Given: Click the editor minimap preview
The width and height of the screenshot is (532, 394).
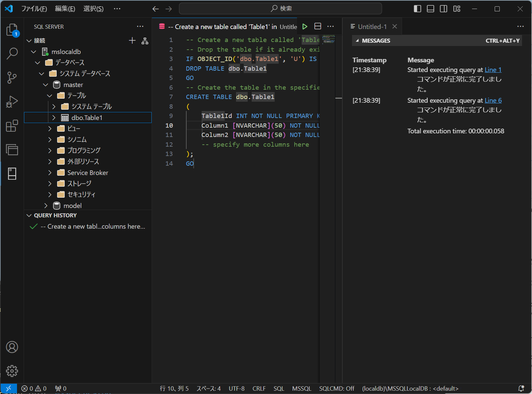Looking at the screenshot, I should tap(328, 39).
